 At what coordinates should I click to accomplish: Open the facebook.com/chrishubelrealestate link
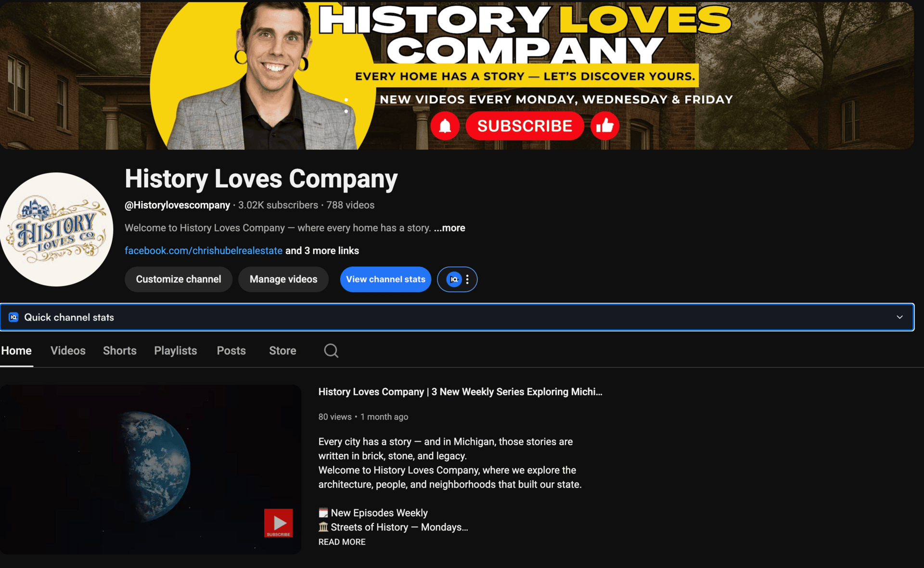pyautogui.click(x=203, y=250)
